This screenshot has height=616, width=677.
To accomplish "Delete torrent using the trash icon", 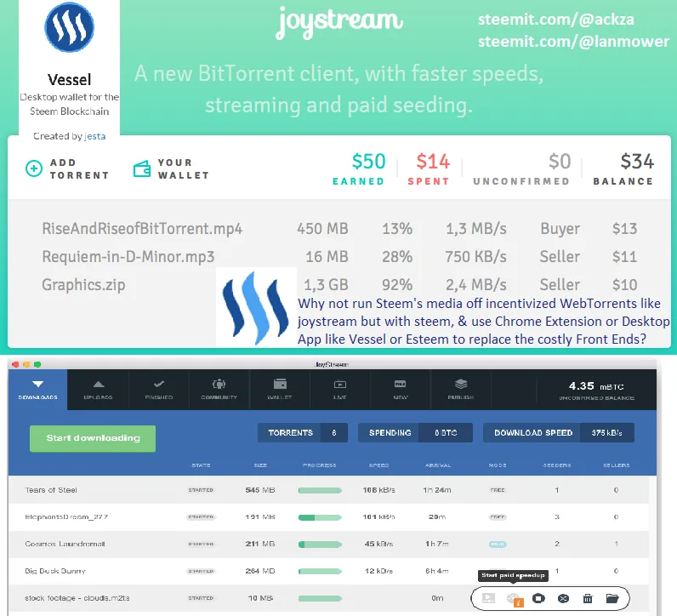I will [588, 598].
